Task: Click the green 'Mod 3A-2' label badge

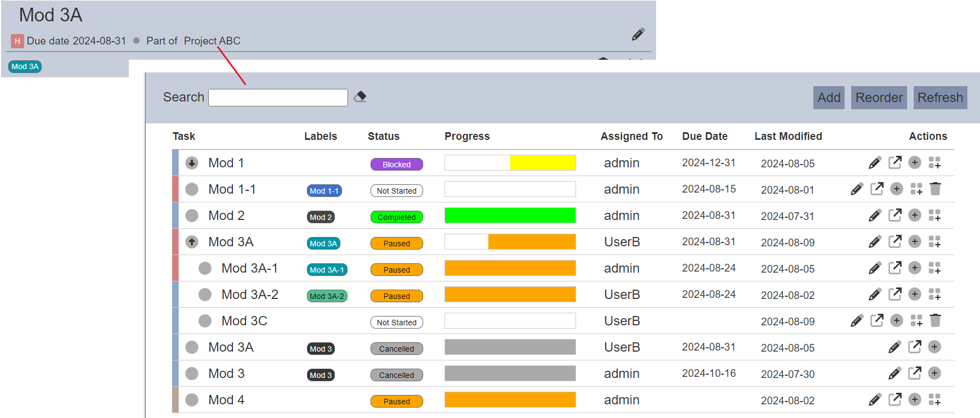Action: [x=327, y=296]
